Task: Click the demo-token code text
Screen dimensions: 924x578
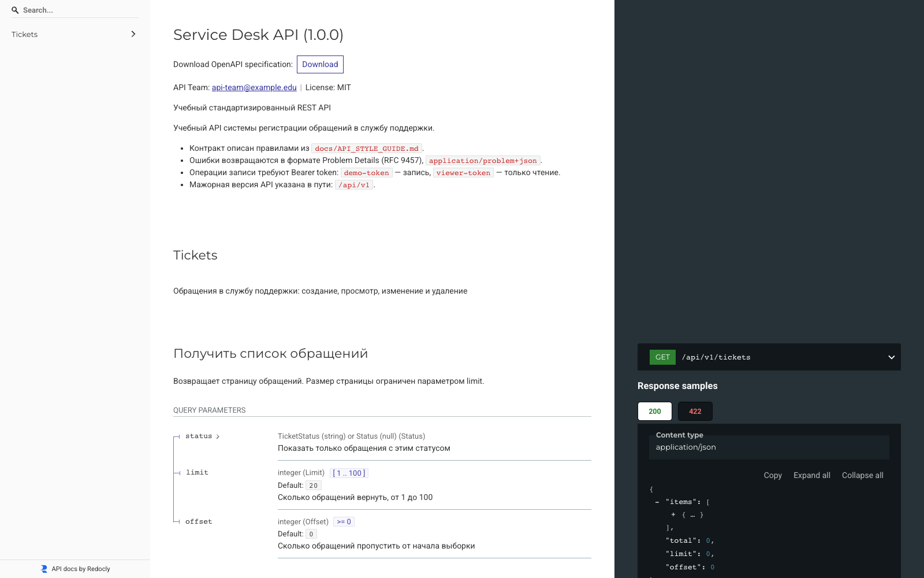Action: coord(367,173)
